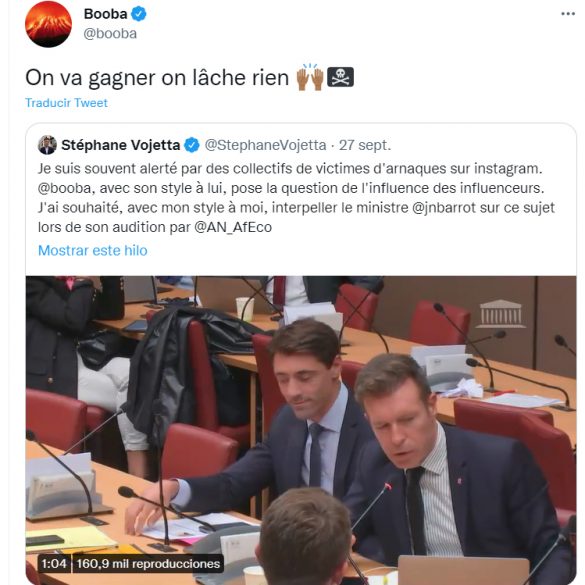Click Stéphane Vojetta's verified badge
585x585 pixels.
pos(192,145)
